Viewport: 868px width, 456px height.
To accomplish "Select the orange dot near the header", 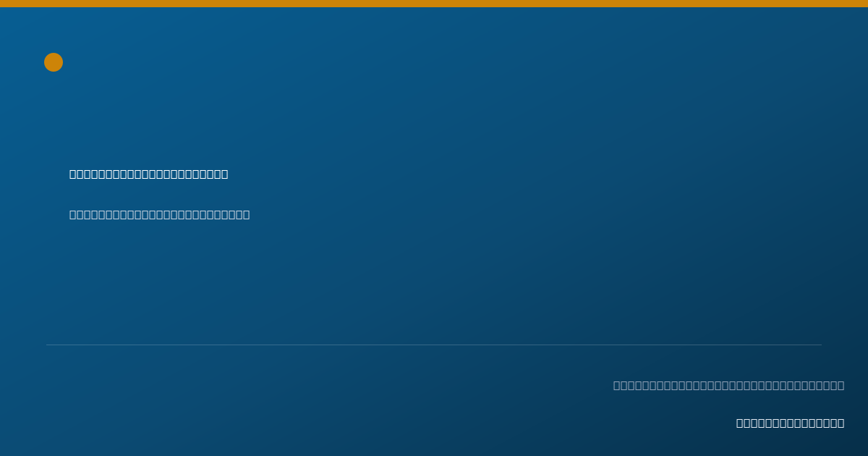I will 54,62.
